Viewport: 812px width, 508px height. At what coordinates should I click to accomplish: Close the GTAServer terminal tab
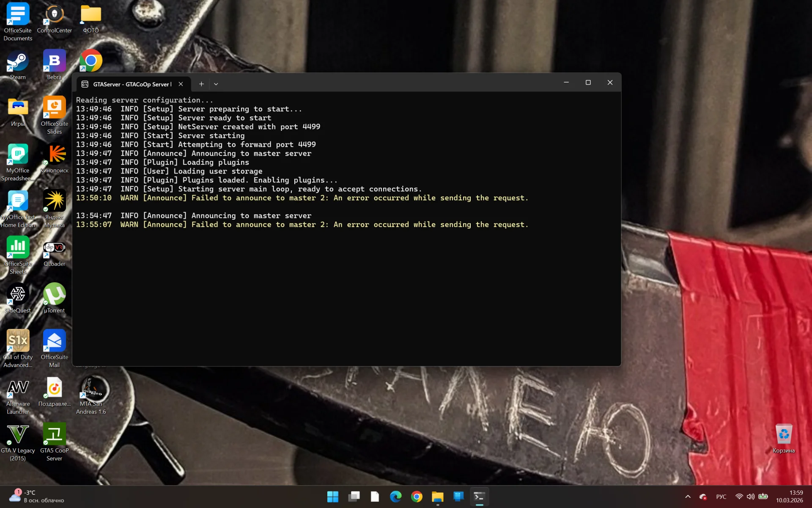[181, 84]
